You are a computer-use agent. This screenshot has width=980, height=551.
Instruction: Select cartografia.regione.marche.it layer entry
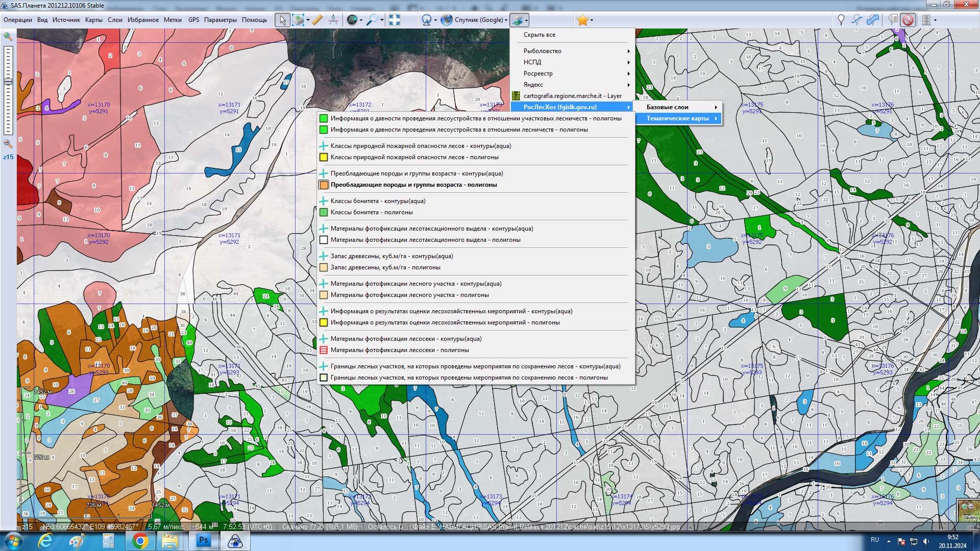(x=572, y=96)
